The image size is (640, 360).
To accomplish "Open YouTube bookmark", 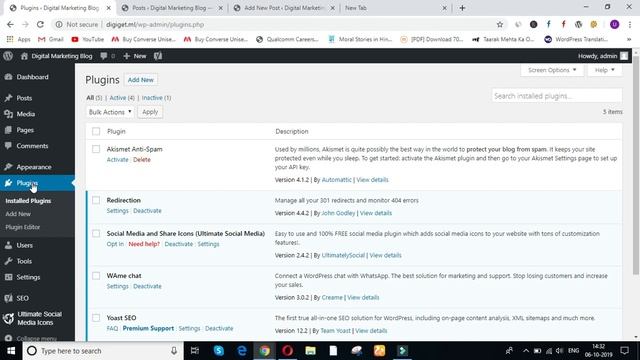I will pos(88,39).
